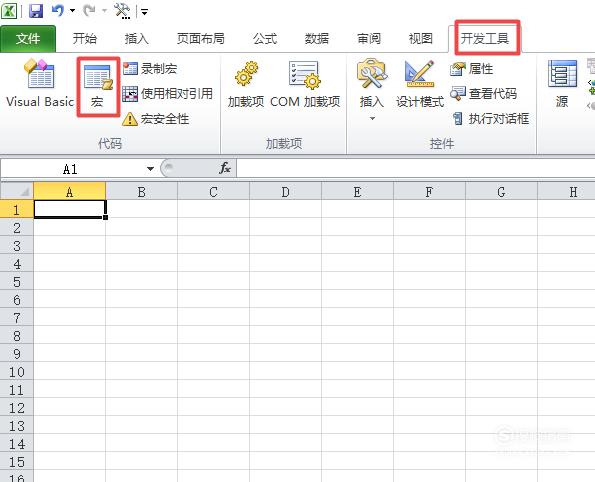Image resolution: width=595 pixels, height=482 pixels.
Task: Click the Excel application icon
Action: click(x=9, y=11)
